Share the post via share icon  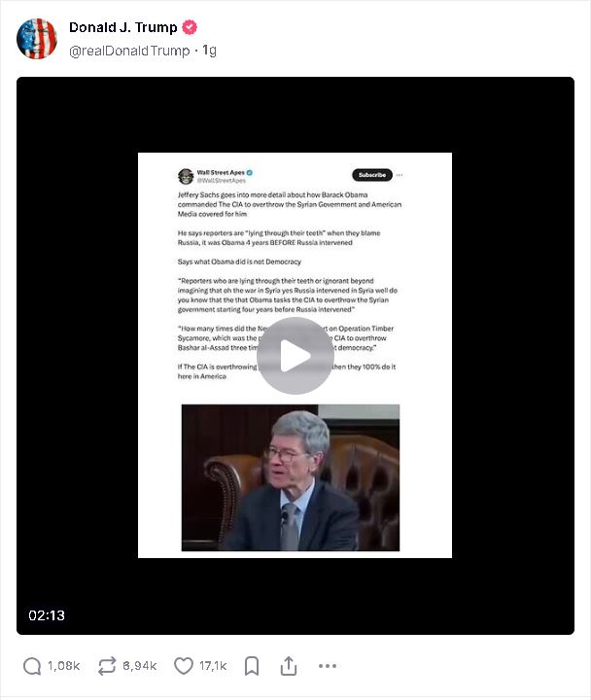(x=289, y=666)
